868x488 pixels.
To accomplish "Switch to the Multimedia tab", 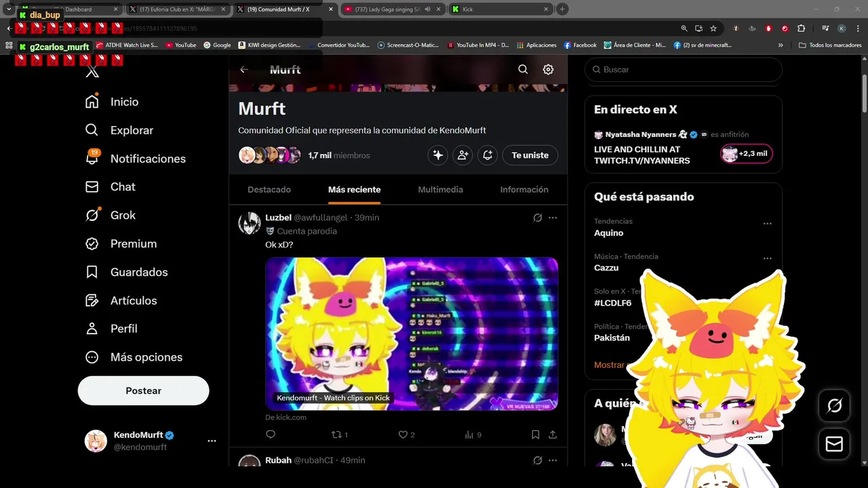I will [440, 190].
